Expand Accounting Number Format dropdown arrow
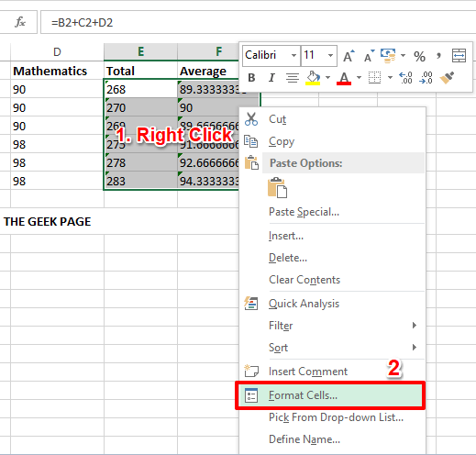Viewport: 476px width, 455px height. point(403,56)
